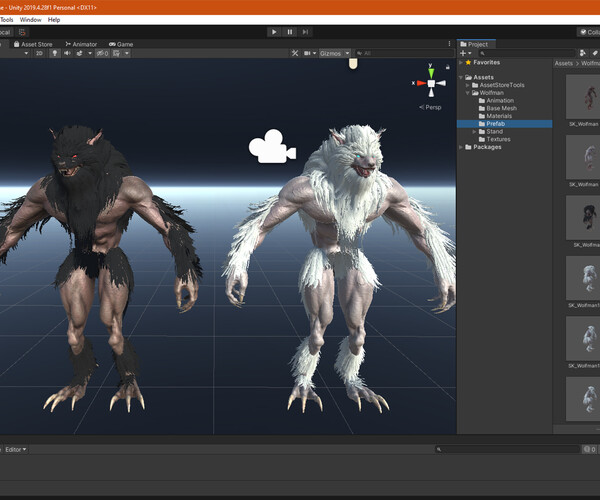600x500 pixels.
Task: Click the green Y axis on the gizmo
Action: [431, 73]
